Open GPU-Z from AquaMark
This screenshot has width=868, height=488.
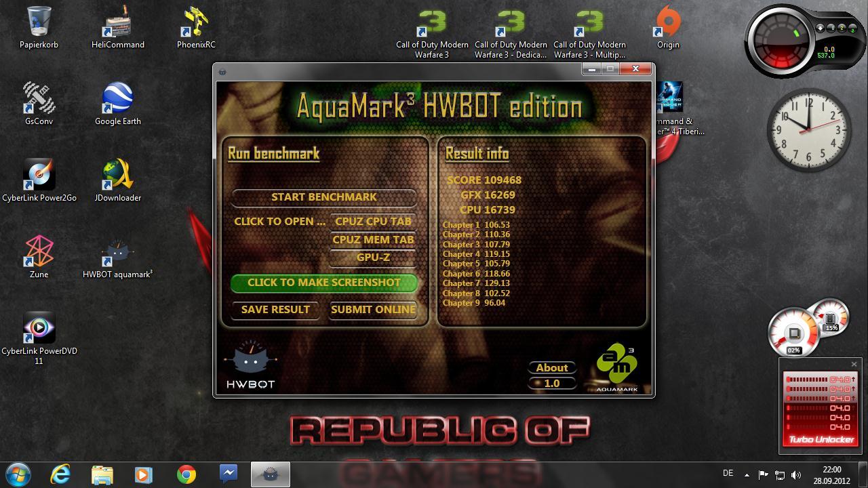coord(373,258)
